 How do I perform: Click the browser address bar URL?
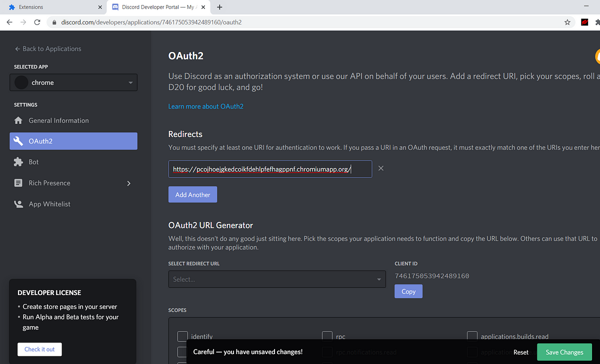pos(151,22)
